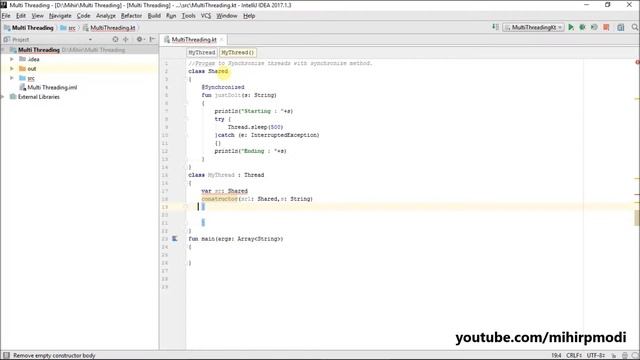The width and height of the screenshot is (640, 360).
Task: Click MyThread breadcrumb above editor
Action: (202, 52)
